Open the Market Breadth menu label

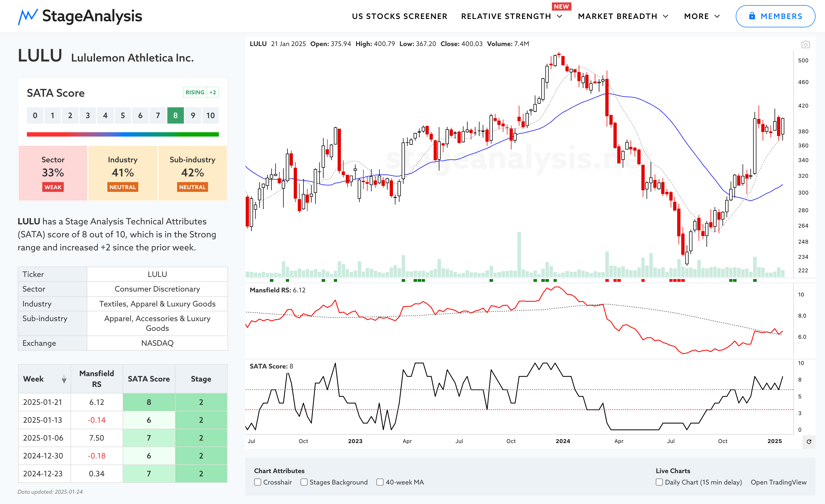click(x=618, y=16)
